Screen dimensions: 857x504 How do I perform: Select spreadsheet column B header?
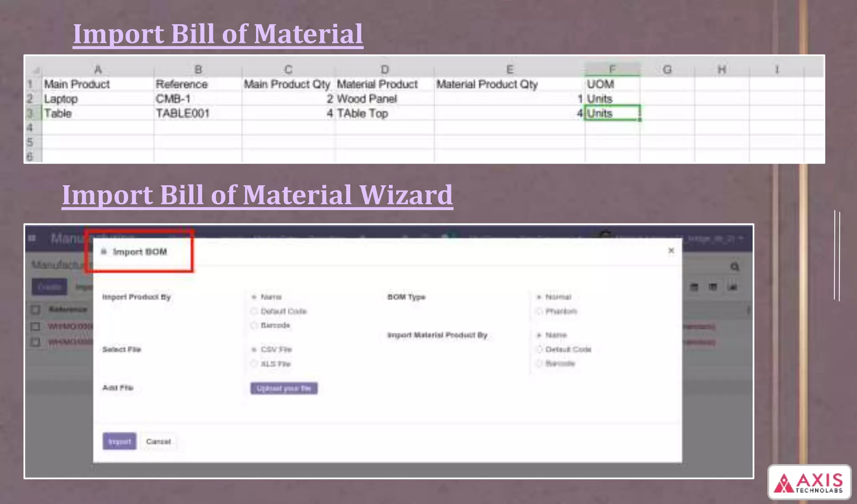point(198,69)
